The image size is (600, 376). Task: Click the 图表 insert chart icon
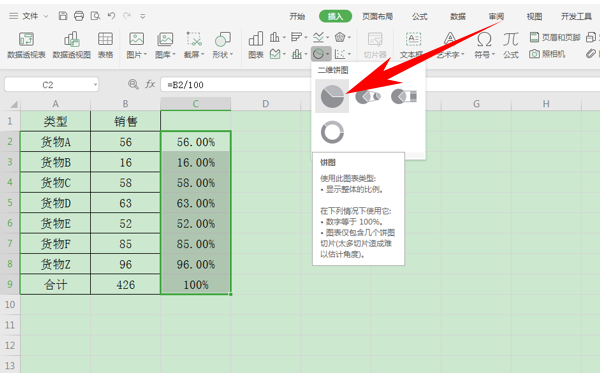(256, 39)
